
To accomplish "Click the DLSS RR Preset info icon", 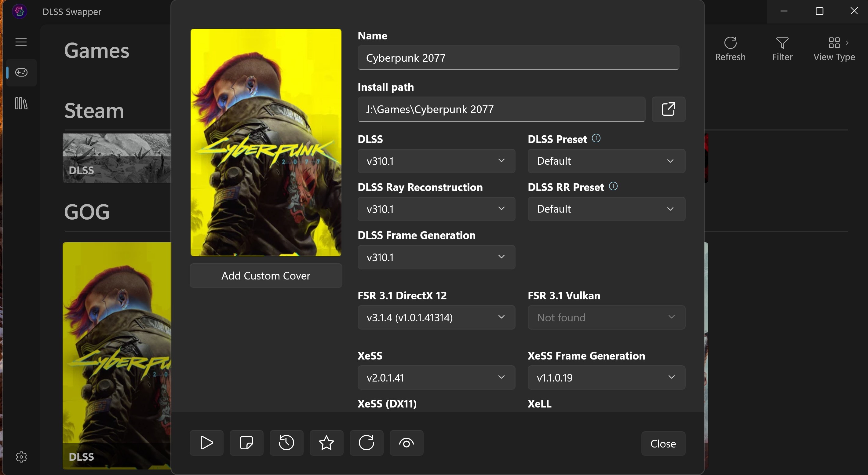I will click(x=613, y=186).
